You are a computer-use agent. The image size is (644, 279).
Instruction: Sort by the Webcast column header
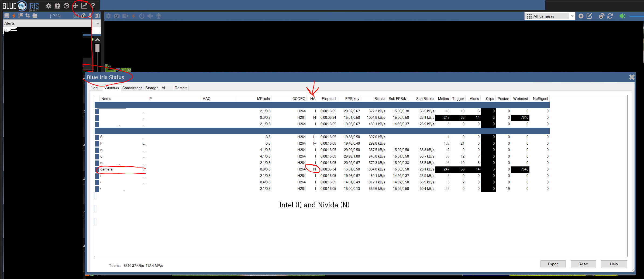(520, 99)
